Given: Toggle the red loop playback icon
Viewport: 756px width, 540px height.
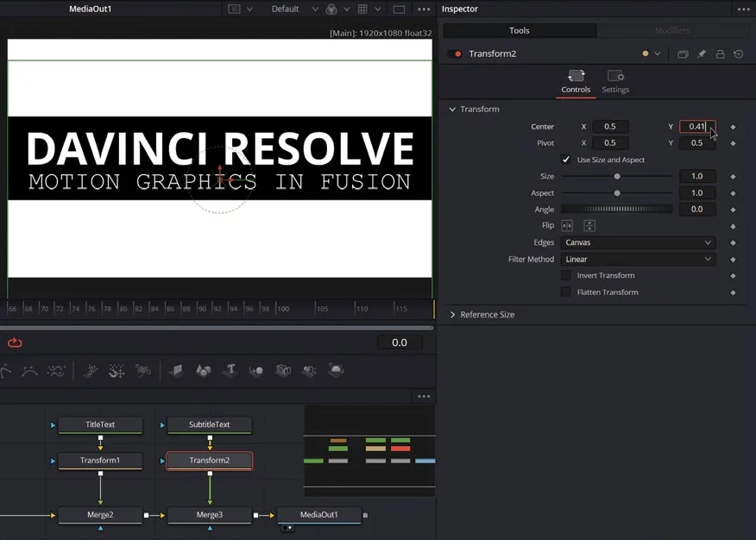Looking at the screenshot, I should pyautogui.click(x=15, y=342).
